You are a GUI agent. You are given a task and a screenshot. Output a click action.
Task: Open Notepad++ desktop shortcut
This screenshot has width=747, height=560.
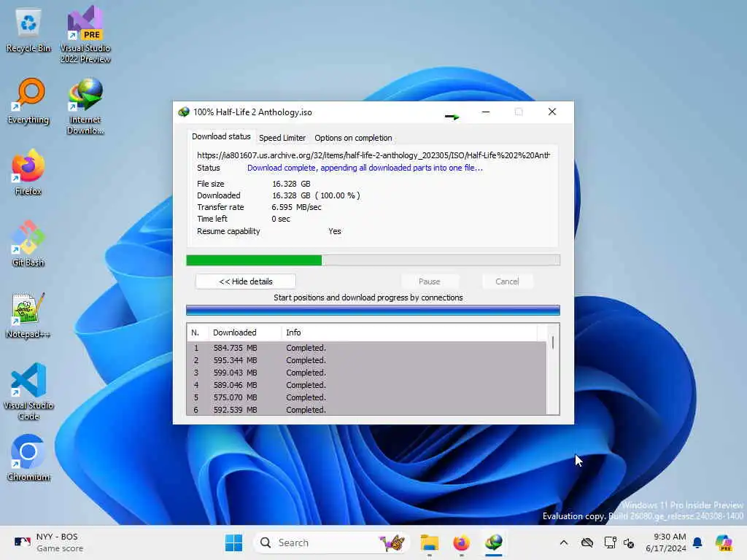click(x=28, y=315)
